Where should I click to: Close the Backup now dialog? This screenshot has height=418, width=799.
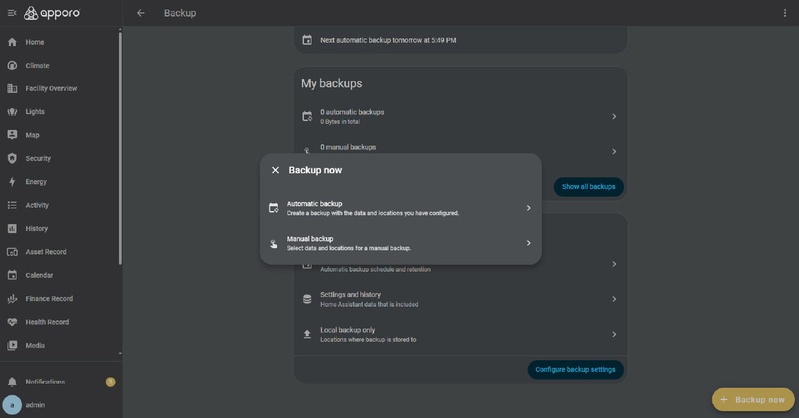coord(275,170)
